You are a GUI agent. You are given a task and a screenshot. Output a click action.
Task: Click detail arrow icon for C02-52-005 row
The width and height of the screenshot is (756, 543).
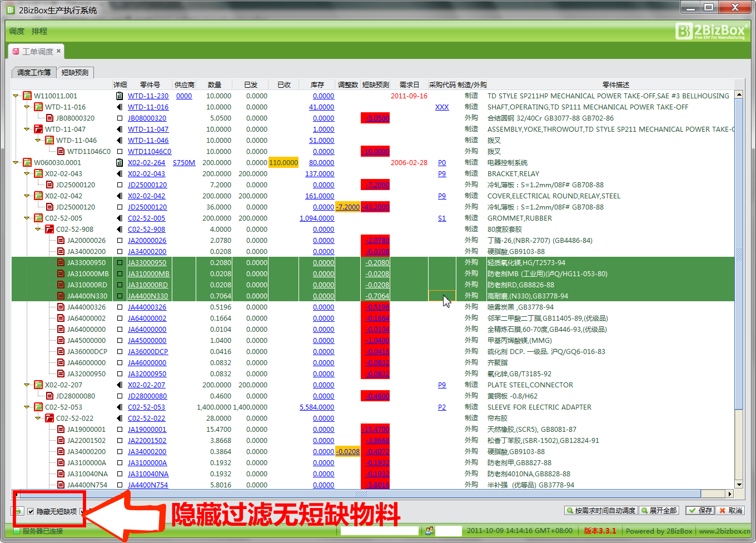click(x=120, y=218)
